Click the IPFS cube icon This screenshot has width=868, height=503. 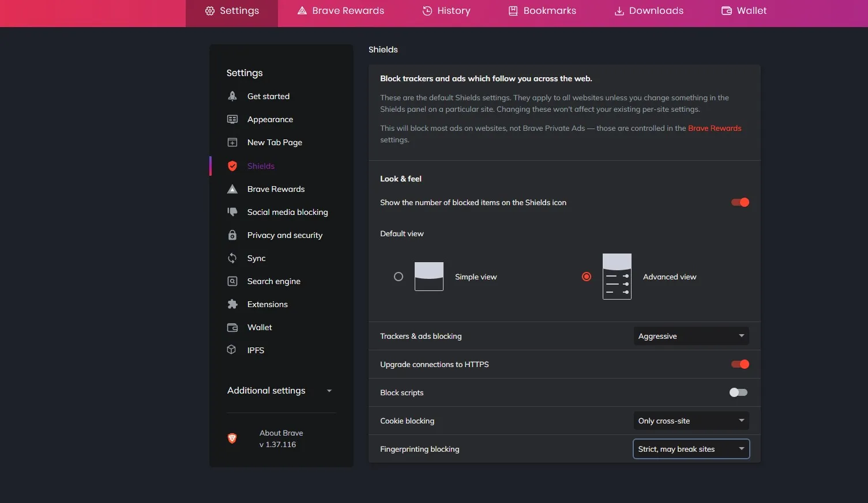coord(232,350)
